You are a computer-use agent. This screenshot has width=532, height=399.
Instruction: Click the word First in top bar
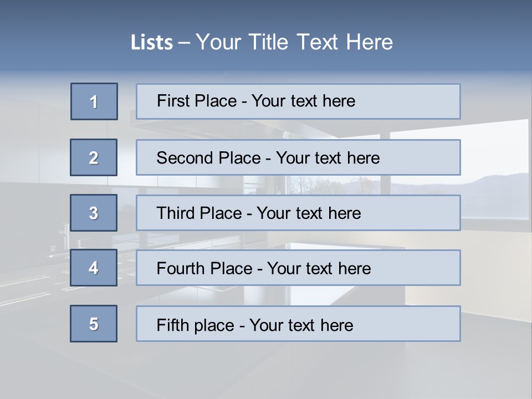coord(172,101)
